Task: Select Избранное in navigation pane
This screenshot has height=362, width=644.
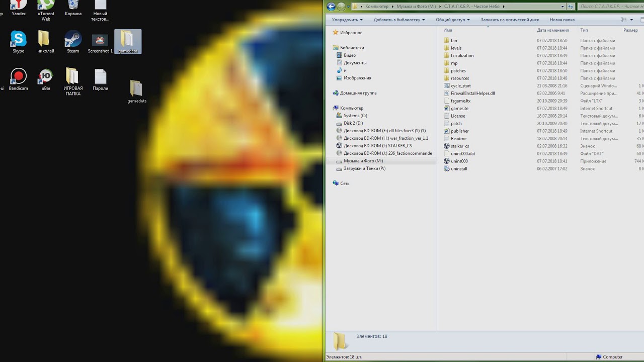Action: pyautogui.click(x=347, y=33)
